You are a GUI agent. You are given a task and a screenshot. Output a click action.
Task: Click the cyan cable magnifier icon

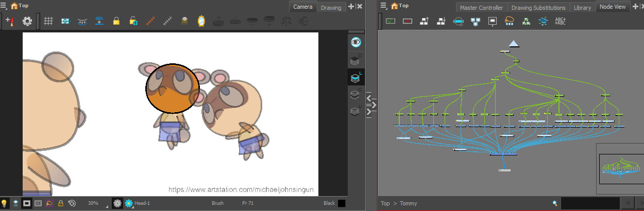click(459, 21)
